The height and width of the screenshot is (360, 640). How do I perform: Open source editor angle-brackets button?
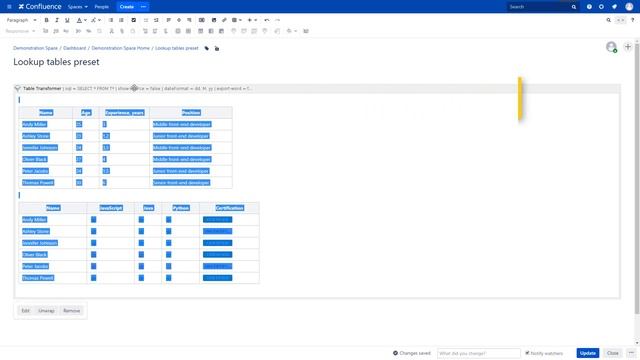pyautogui.click(x=620, y=20)
